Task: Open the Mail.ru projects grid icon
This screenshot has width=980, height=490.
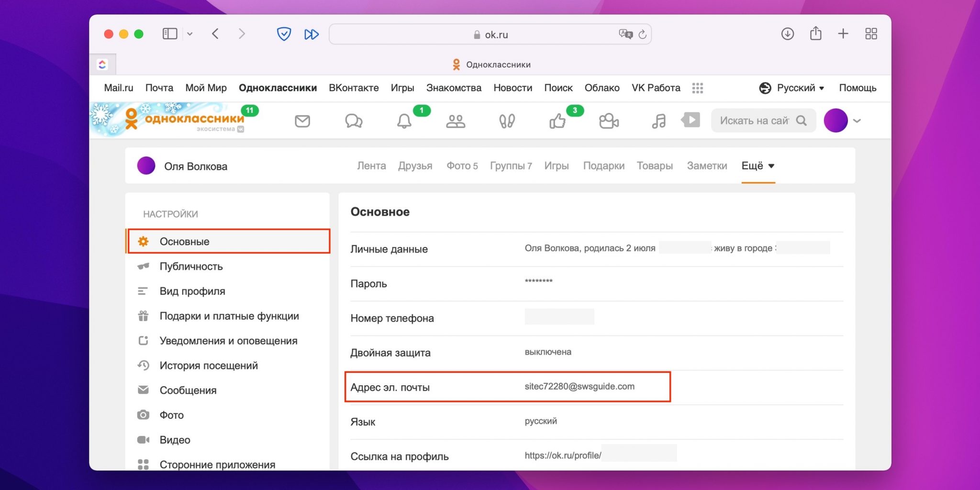Action: 698,88
